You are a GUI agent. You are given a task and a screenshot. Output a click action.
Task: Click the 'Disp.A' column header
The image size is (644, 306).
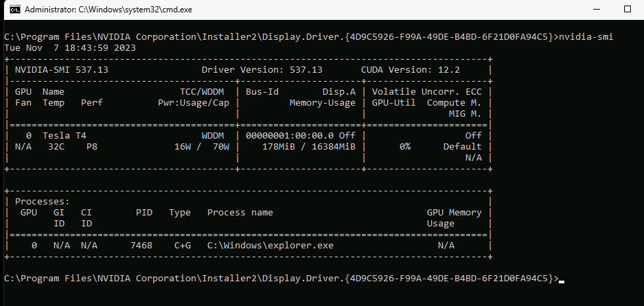[339, 91]
